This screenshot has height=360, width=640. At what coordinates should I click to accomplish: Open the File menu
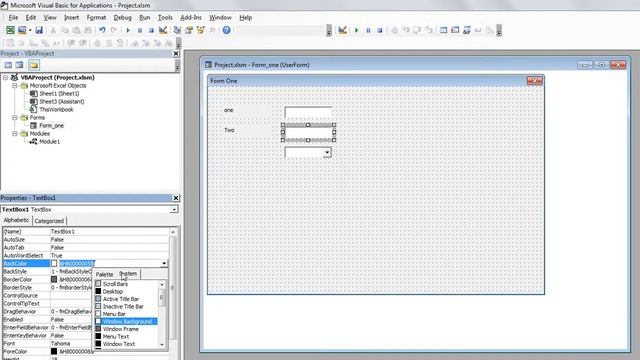coord(13,18)
